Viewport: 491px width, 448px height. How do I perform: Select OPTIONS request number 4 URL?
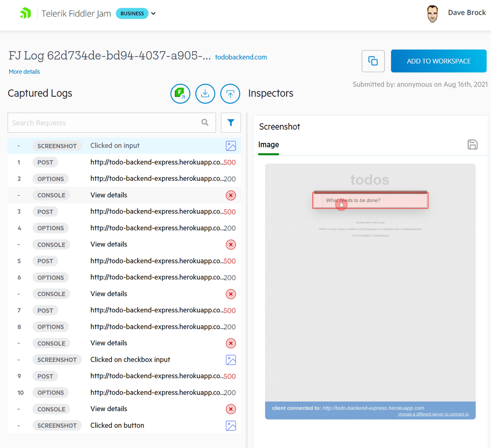pyautogui.click(x=157, y=228)
